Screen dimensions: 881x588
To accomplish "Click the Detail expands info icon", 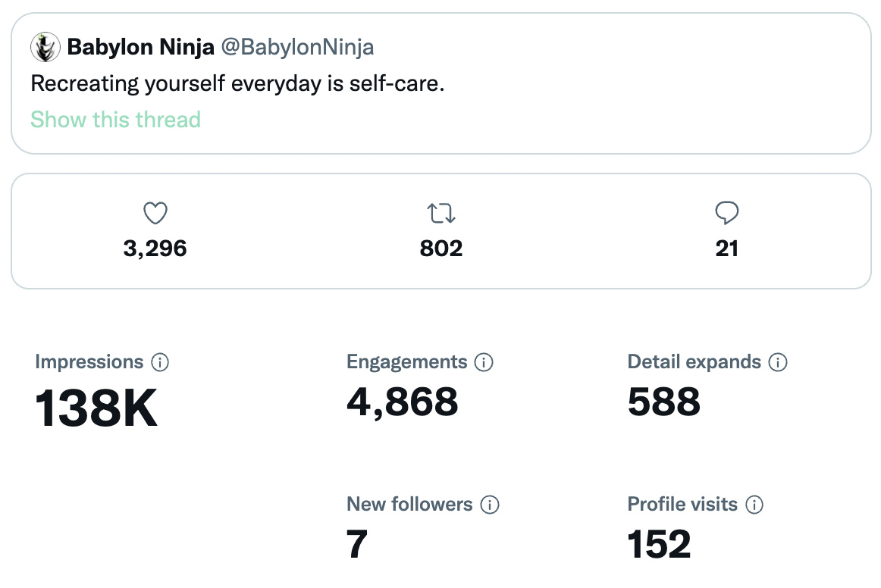I will [778, 362].
